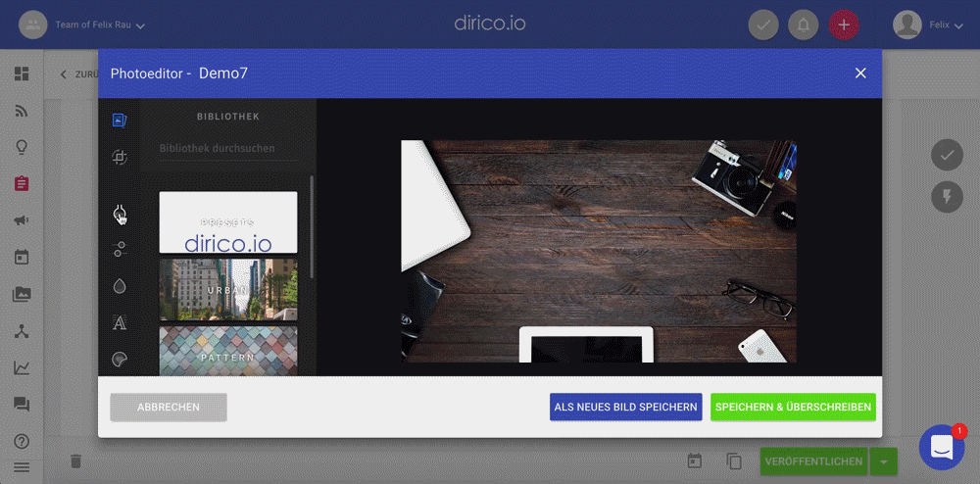Click the schedule calendar icon at the bottom
Viewport: 980px width, 484px height.
(x=695, y=461)
